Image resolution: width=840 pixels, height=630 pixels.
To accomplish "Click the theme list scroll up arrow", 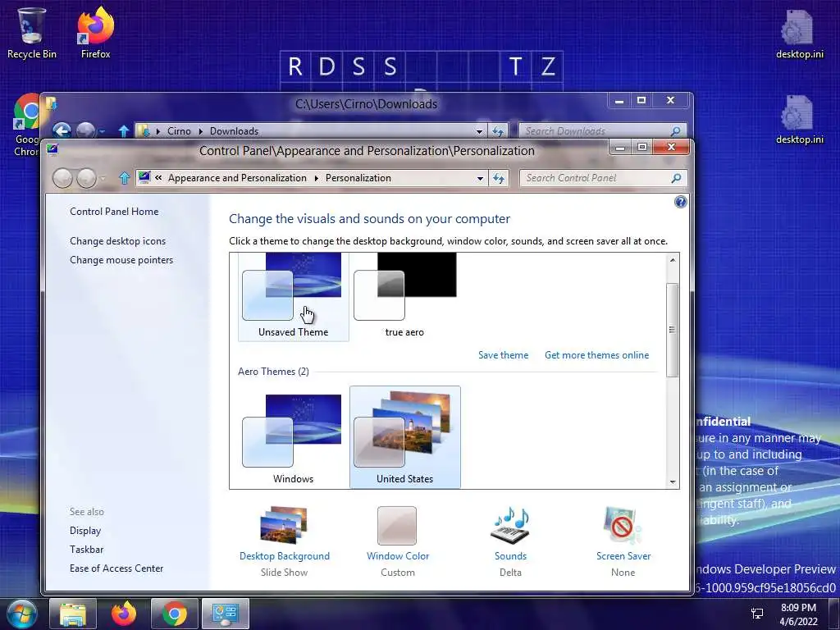I will click(x=673, y=260).
